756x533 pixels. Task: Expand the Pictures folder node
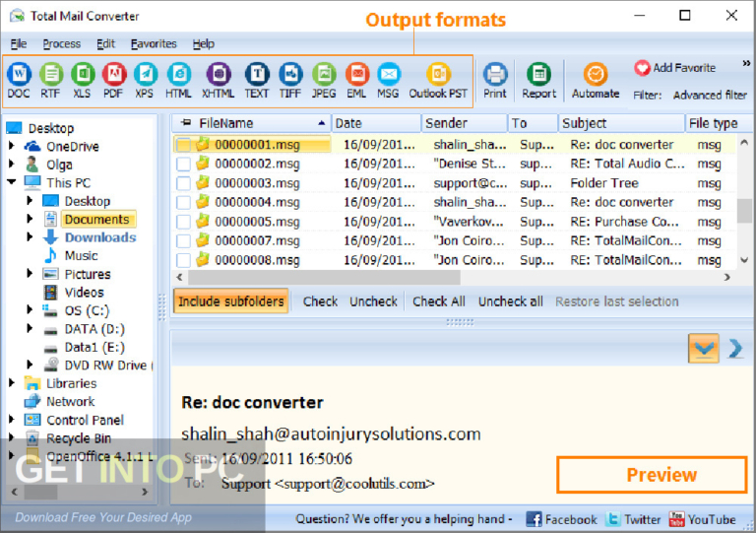(x=30, y=274)
